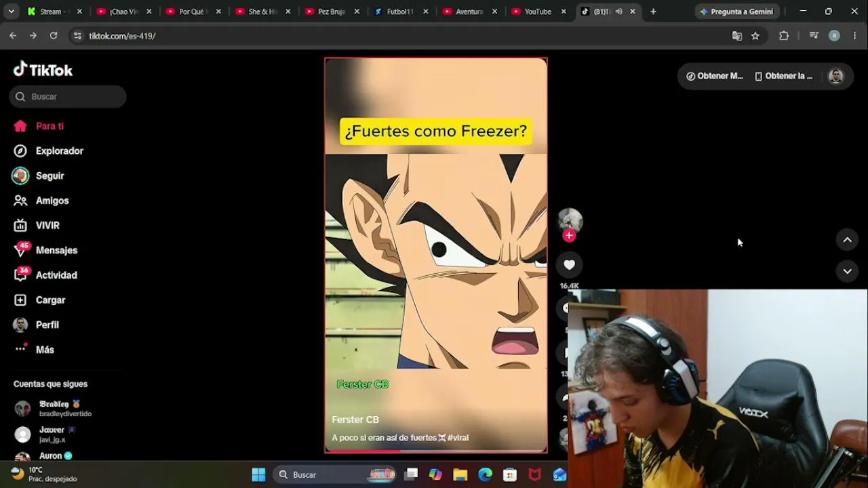This screenshot has width=868, height=488.
Task: Launch Microsoft Edge from taskbar
Action: click(x=486, y=474)
